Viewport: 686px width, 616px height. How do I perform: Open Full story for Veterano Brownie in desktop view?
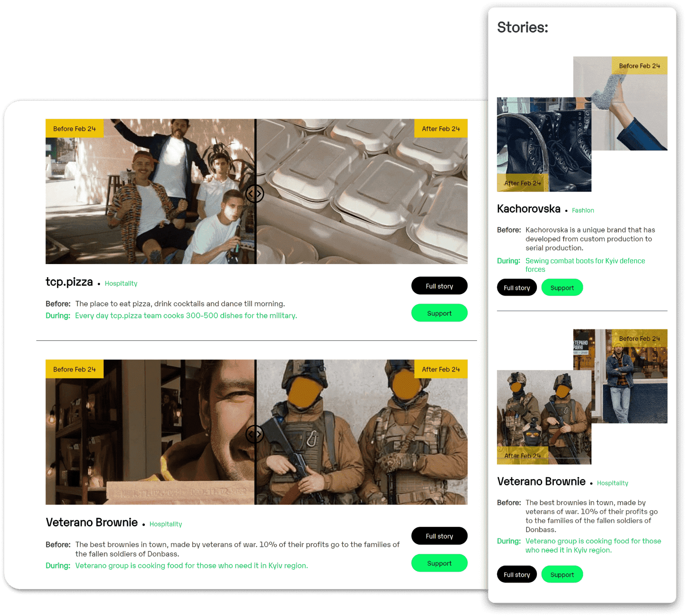[x=439, y=536]
